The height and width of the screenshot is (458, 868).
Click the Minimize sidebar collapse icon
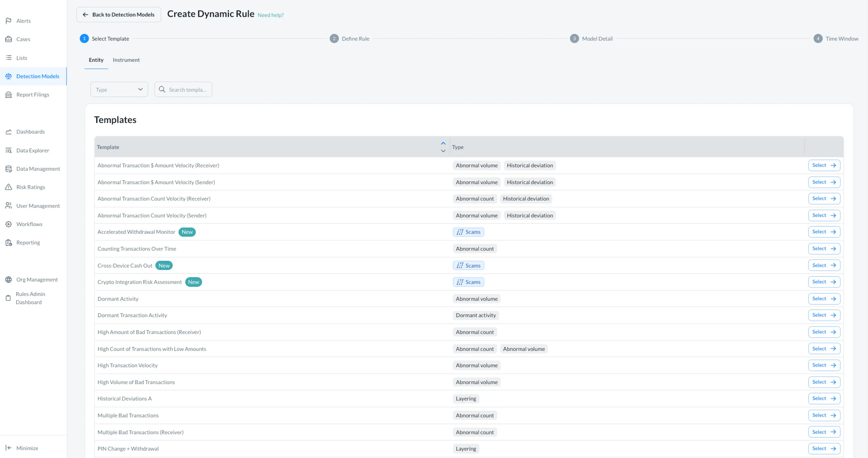click(x=8, y=448)
